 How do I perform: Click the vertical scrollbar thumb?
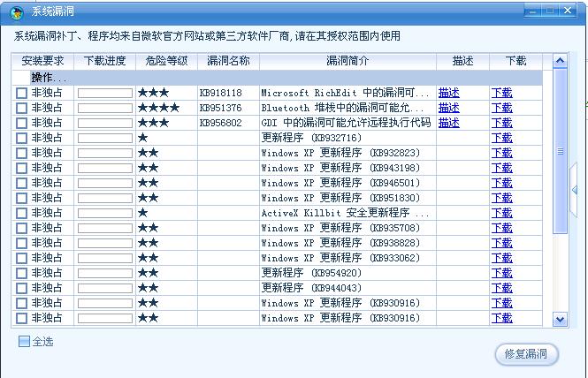[x=560, y=151]
